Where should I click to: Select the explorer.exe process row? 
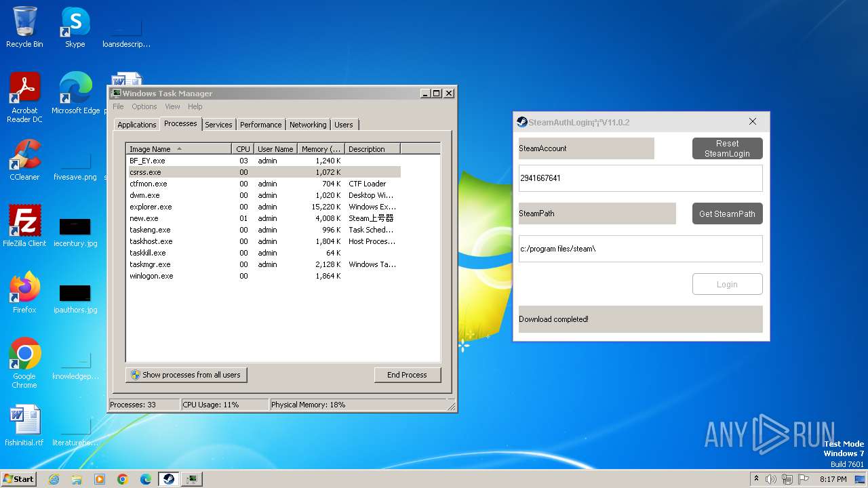pos(264,207)
